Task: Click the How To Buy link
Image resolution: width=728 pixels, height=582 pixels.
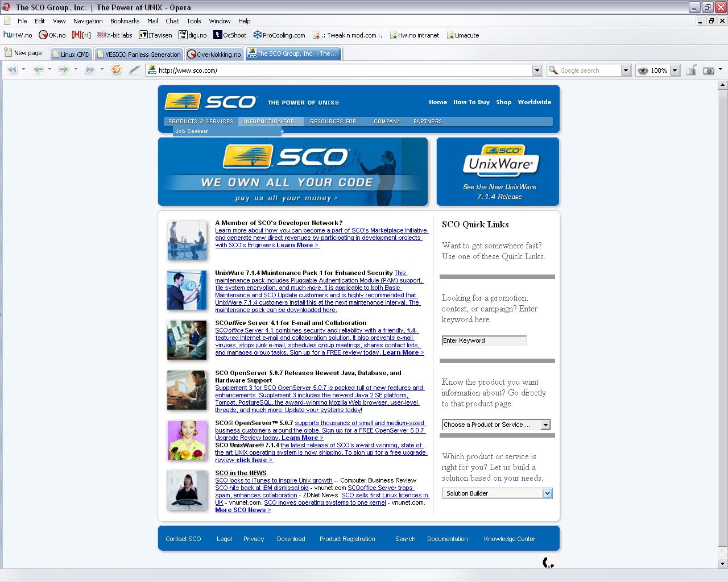Action: [471, 102]
